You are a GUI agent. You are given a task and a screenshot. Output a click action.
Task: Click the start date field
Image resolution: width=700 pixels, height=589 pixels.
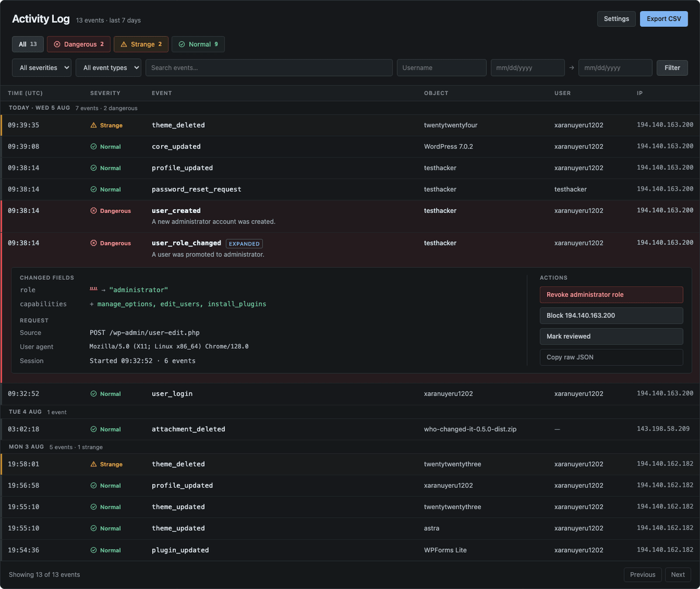click(x=528, y=68)
